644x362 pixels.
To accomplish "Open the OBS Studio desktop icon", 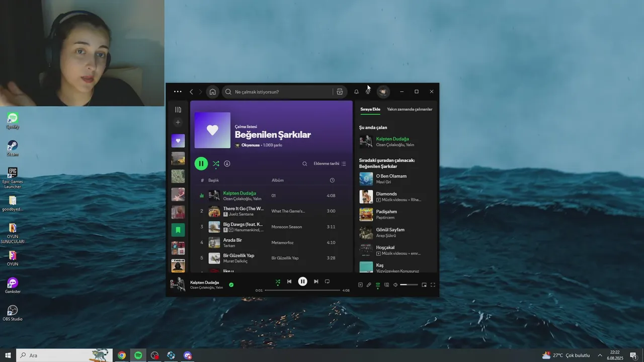I will pos(13,313).
